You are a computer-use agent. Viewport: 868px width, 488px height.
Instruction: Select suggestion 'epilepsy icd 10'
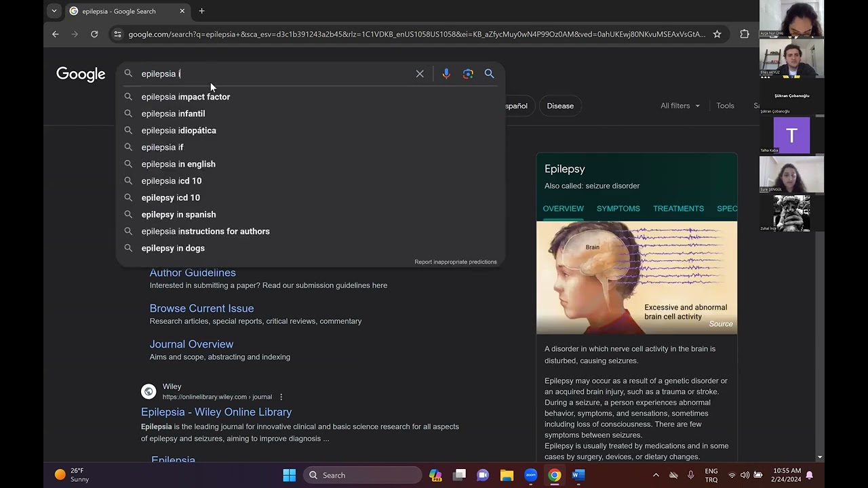click(x=311, y=198)
